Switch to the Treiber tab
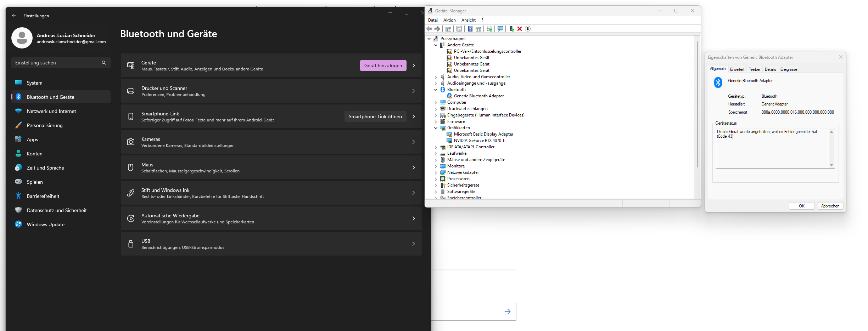 tap(755, 69)
